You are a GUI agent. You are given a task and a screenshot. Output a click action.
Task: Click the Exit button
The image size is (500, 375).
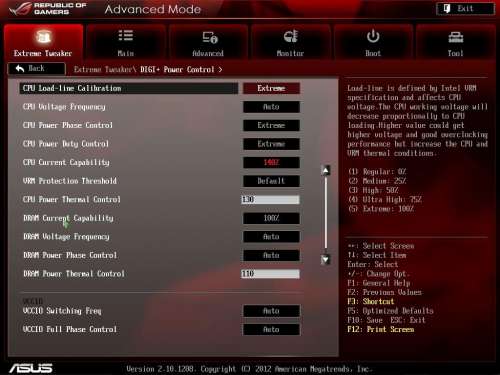click(x=466, y=9)
